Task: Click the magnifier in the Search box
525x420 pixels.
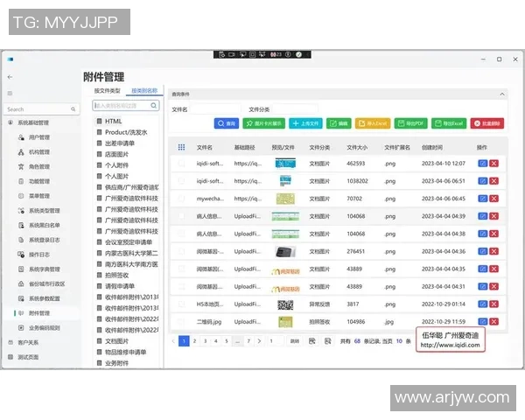Action: (x=73, y=109)
